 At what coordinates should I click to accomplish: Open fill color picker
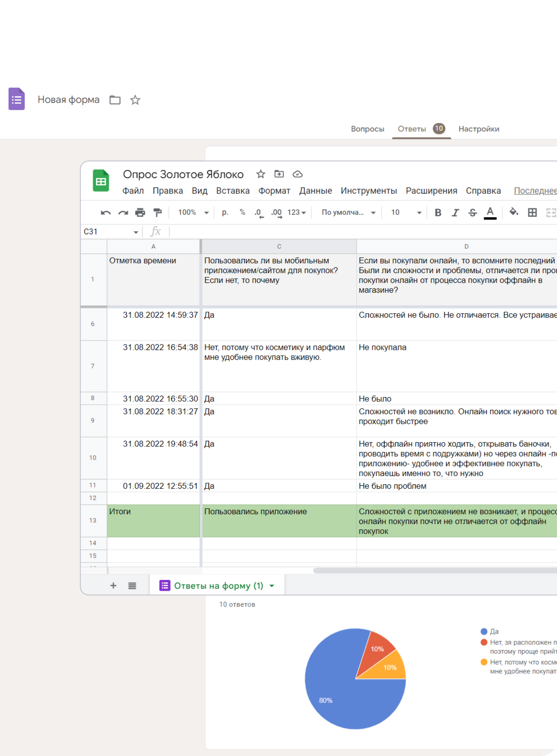514,212
